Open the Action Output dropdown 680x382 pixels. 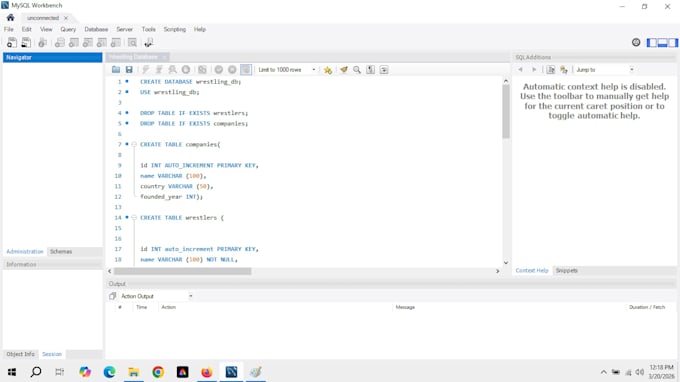(x=156, y=296)
